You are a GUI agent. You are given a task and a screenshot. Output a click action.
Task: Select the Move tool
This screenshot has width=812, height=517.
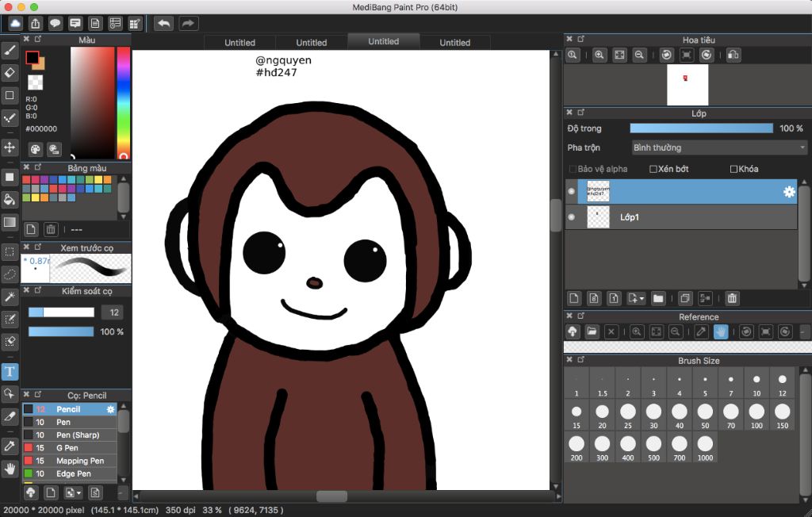click(x=10, y=147)
